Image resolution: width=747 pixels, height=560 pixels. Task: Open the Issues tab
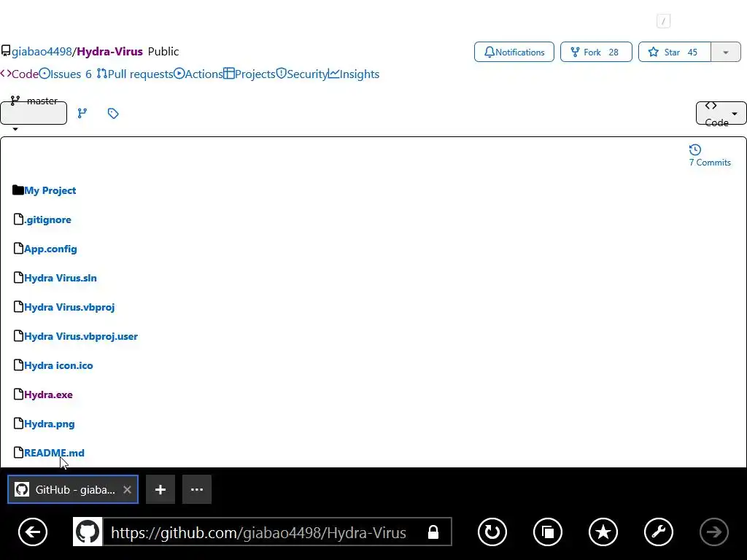[x=65, y=74]
